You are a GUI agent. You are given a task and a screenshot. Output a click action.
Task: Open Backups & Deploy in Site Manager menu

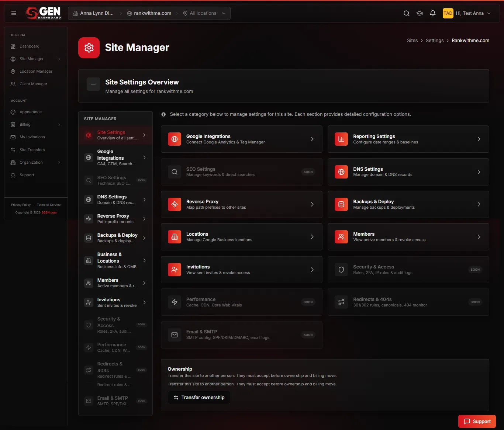tap(115, 238)
